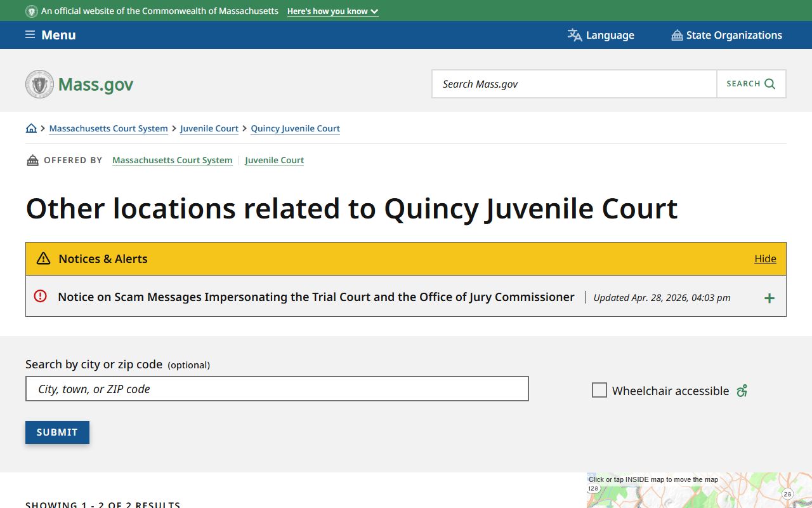This screenshot has height=508, width=812.
Task: Enable the Wheelchair accessible checkbox
Action: (599, 390)
